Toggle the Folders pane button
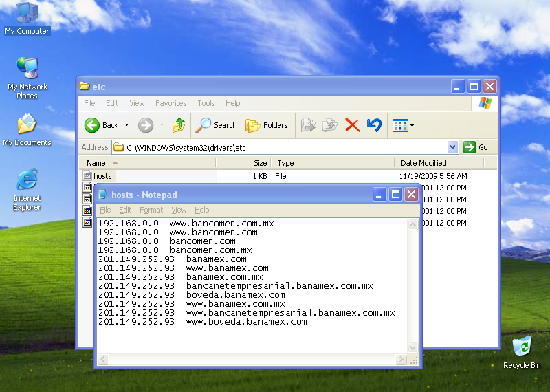This screenshot has width=550, height=392. 267,125
